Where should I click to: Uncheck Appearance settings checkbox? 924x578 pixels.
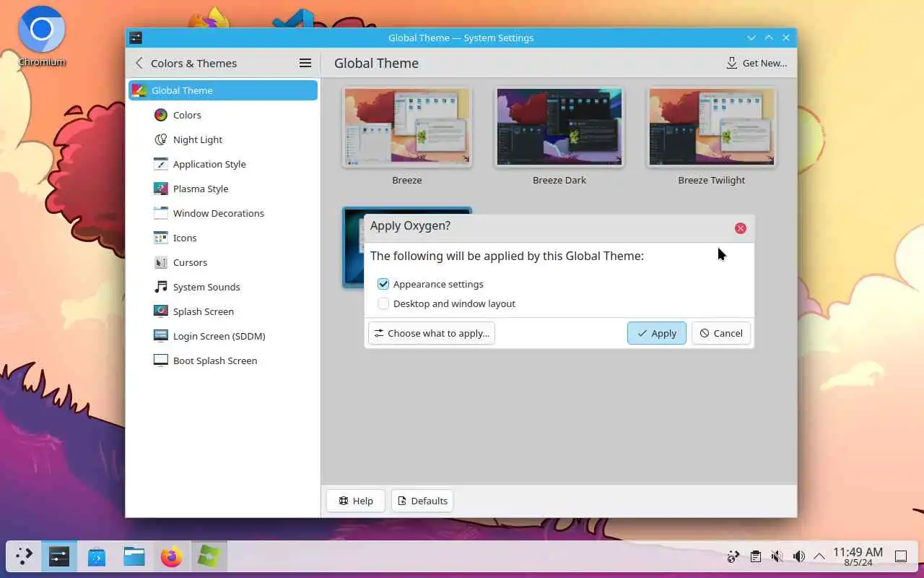coord(383,284)
